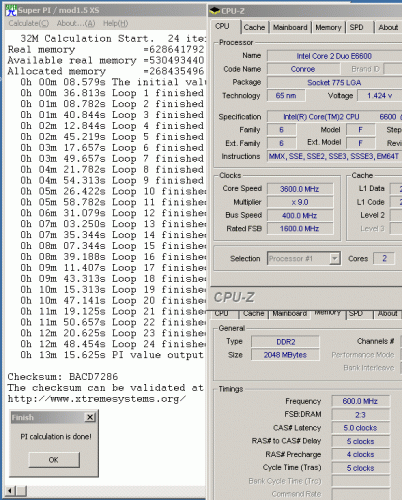The height and width of the screenshot is (500, 402).
Task: Click the xtremesystems.org URL text
Action: (x=97, y=399)
